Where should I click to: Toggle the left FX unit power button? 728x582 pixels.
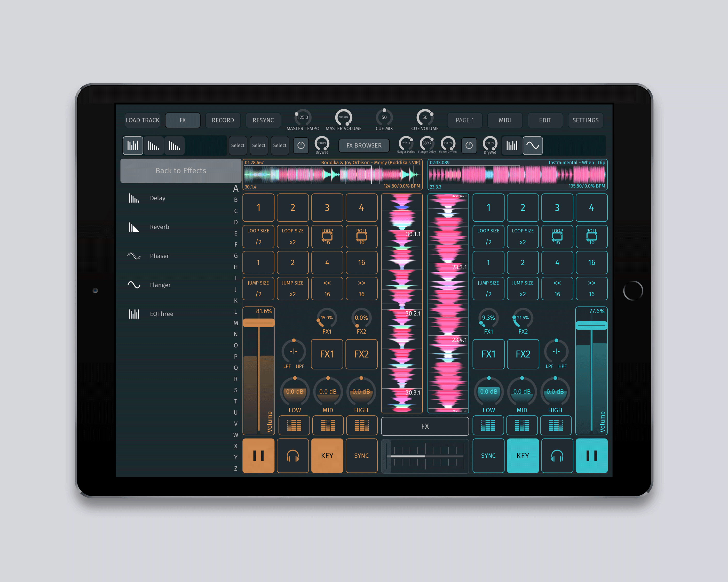tap(301, 145)
